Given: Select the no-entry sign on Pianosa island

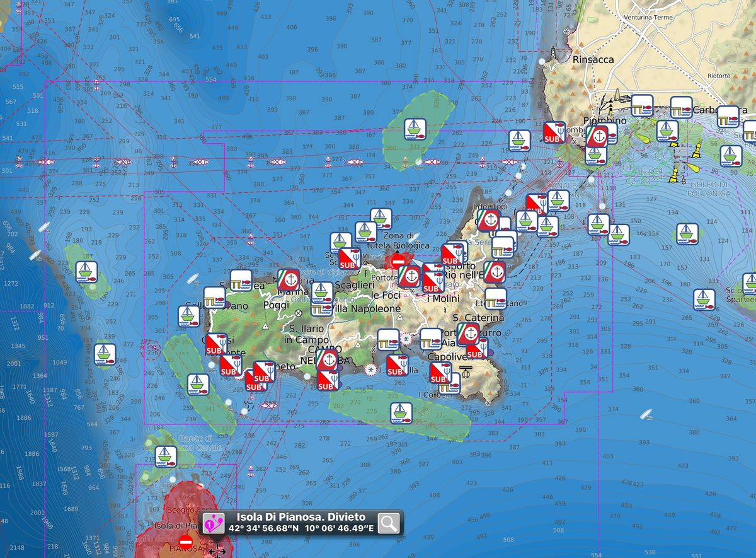Looking at the screenshot, I should 185,542.
